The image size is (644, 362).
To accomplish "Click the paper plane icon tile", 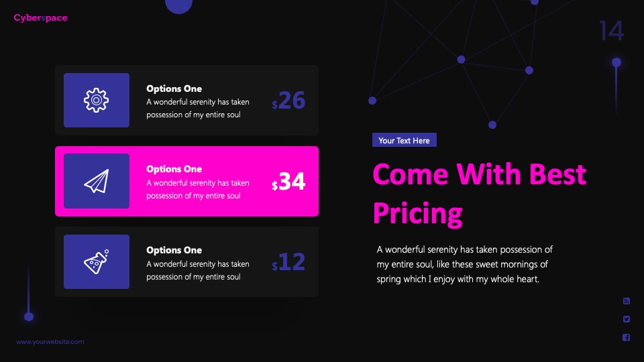I will click(97, 181).
